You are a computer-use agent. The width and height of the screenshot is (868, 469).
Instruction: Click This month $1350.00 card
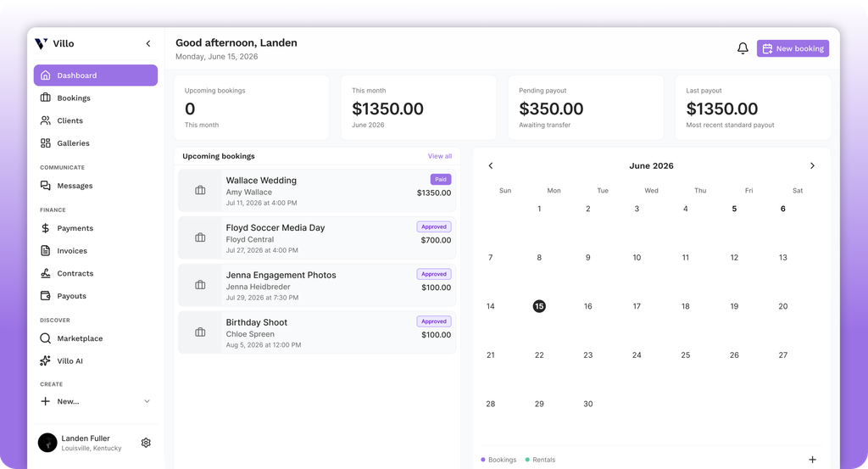(419, 108)
